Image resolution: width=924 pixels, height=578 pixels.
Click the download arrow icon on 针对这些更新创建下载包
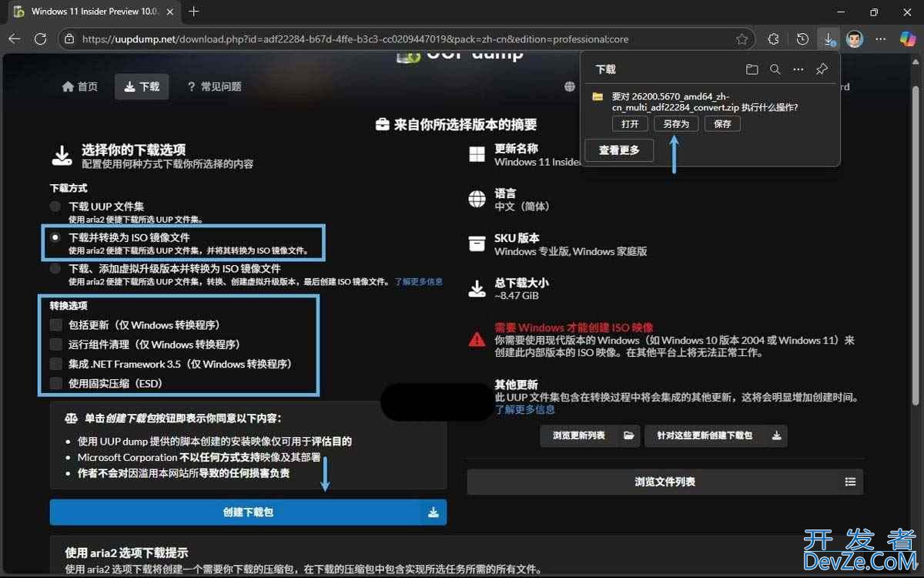(776, 435)
